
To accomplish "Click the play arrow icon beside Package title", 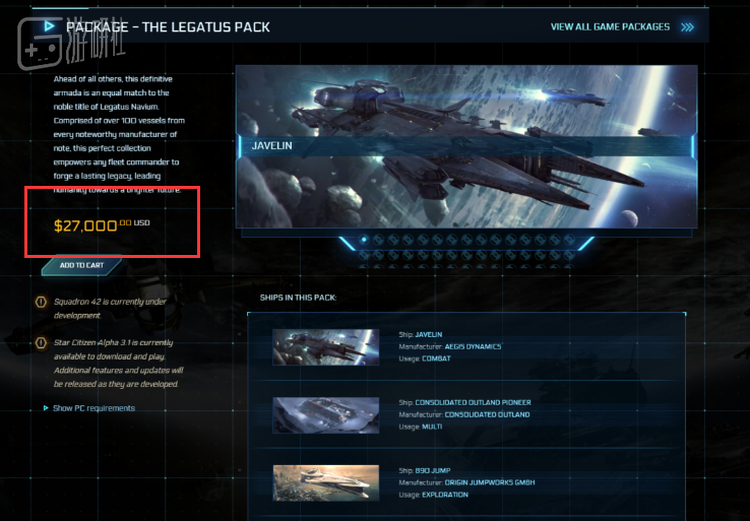I will pyautogui.click(x=49, y=26).
